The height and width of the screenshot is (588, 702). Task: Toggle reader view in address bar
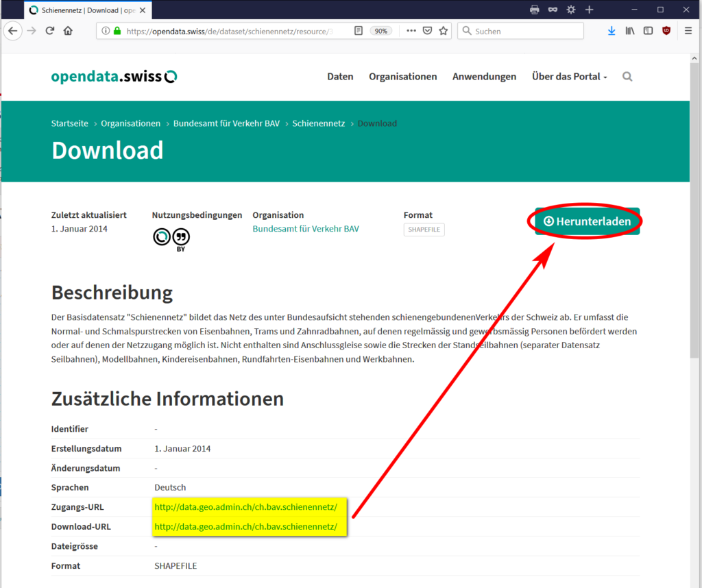pyautogui.click(x=359, y=31)
